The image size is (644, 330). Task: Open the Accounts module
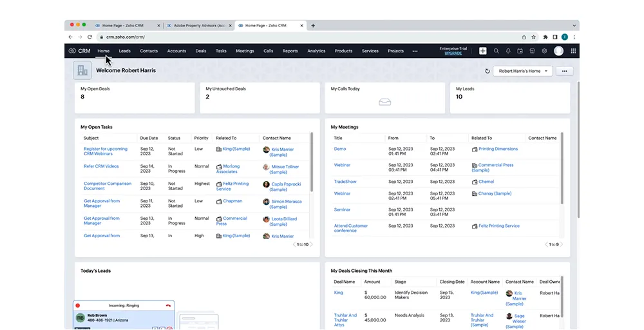176,51
